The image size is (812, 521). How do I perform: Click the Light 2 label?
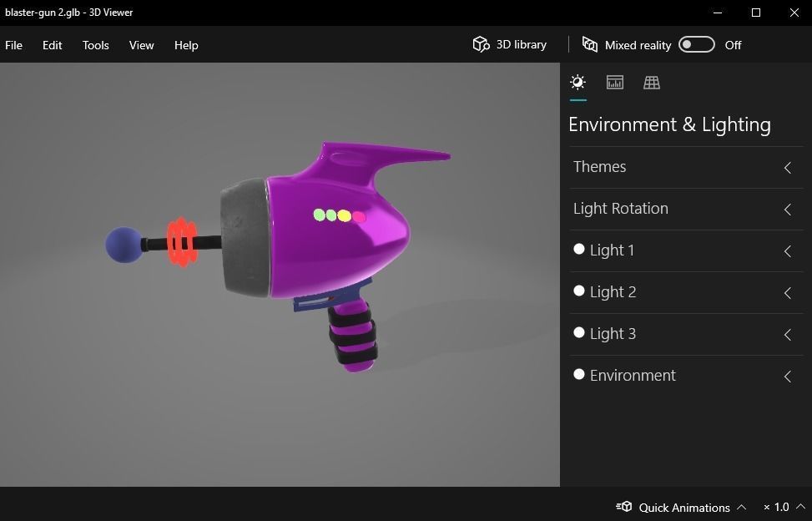tap(613, 292)
